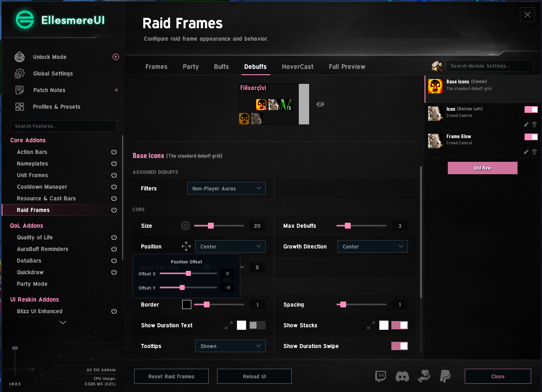Screen dimensions: 542x392
Task: Click the pink Close button
Action: click(498, 376)
